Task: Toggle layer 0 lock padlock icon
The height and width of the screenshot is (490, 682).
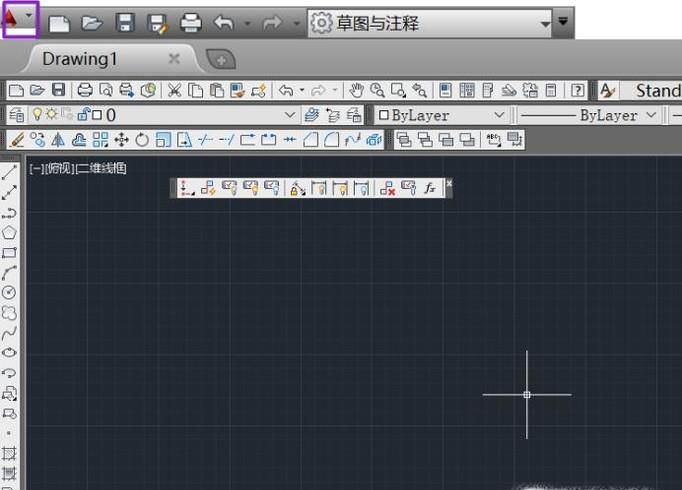Action: pos(83,114)
